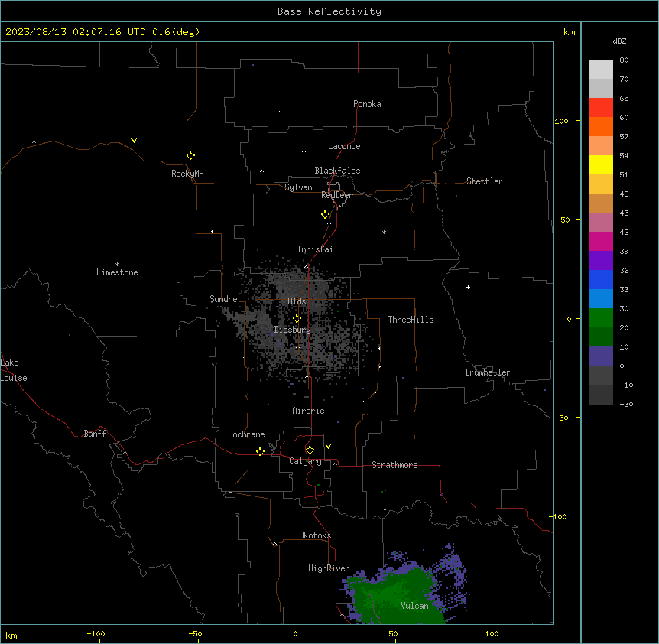Click the Blackfalds city label
Image resolution: width=659 pixels, height=644 pixels.
click(x=337, y=171)
